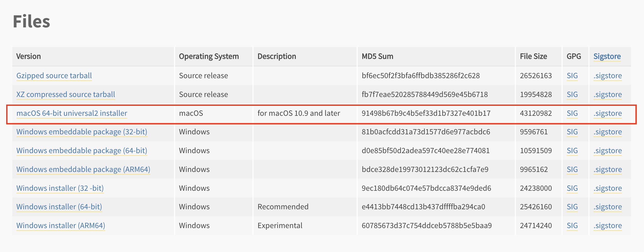Select MD5 sum 81b0acfcdd31a73d1577d6e977acbdc6
This screenshot has width=644, height=252.
pos(426,132)
